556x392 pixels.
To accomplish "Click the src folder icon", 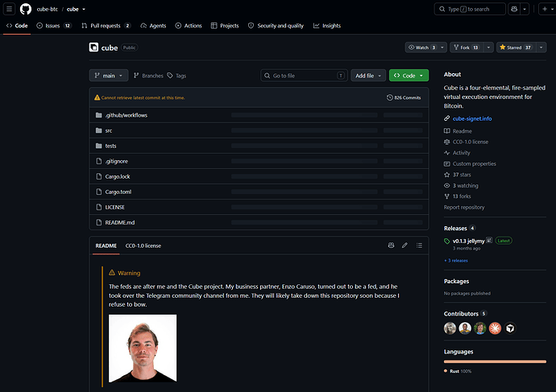I will (x=99, y=130).
